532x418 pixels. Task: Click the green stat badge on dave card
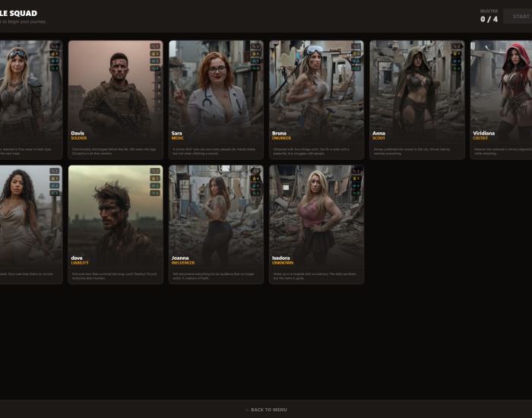155,193
